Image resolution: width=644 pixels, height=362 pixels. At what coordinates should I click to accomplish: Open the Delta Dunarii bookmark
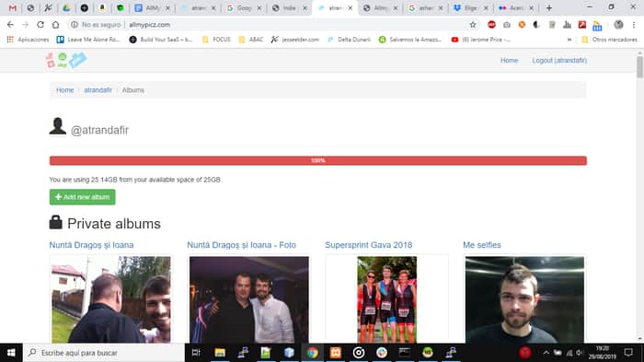pos(349,40)
